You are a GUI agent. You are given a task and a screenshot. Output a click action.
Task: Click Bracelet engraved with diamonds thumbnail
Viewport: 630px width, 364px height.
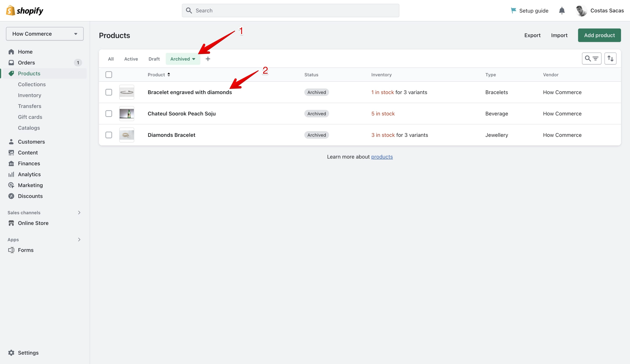coord(127,92)
